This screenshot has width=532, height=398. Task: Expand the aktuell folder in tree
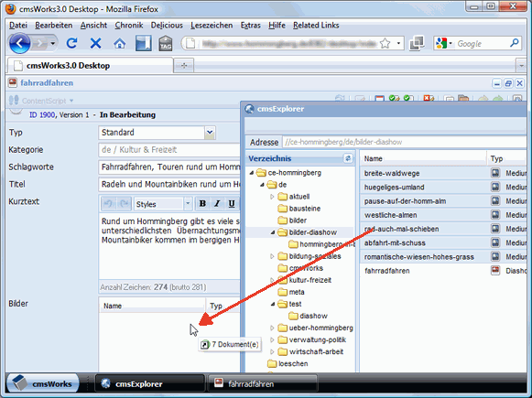(x=272, y=197)
